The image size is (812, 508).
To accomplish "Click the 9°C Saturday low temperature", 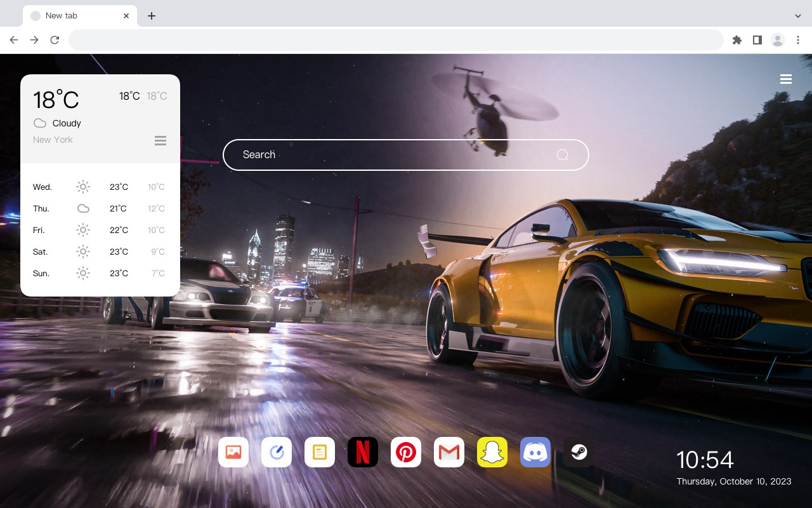I will pos(158,251).
